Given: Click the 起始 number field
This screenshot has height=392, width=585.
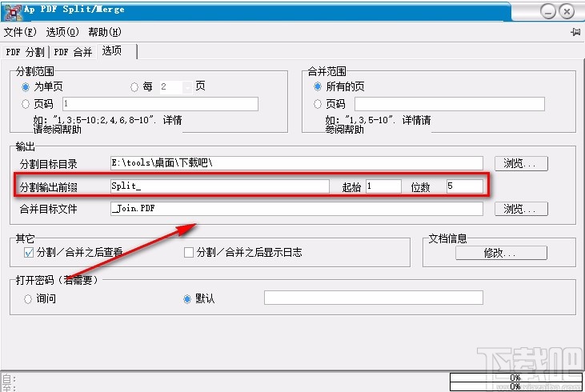Looking at the screenshot, I should point(383,186).
